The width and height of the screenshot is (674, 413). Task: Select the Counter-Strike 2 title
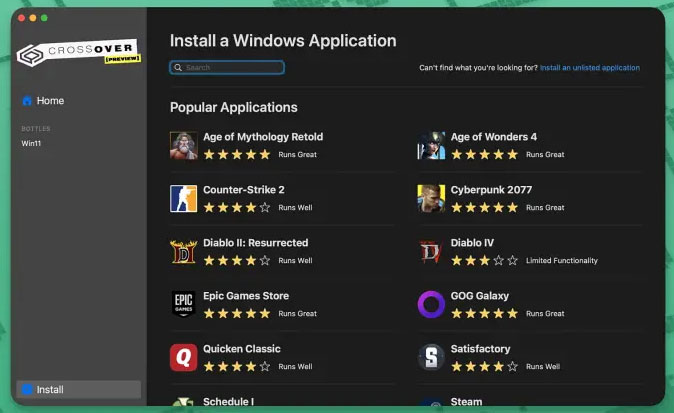pos(244,190)
